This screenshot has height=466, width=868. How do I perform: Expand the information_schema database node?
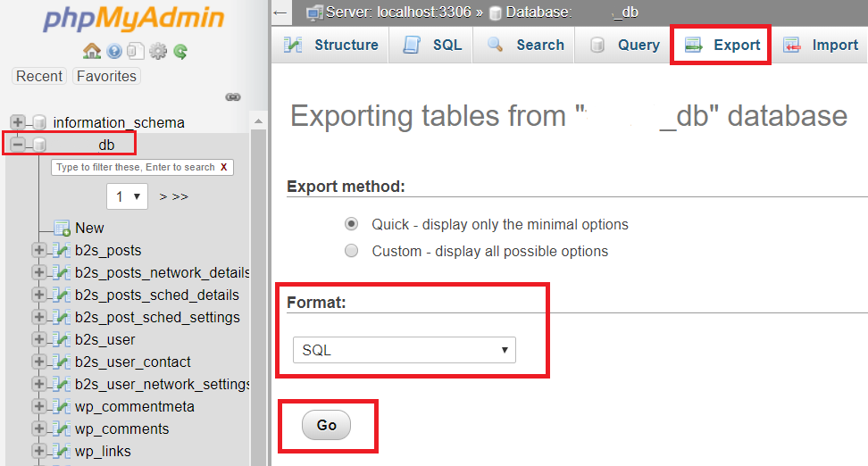coord(18,121)
